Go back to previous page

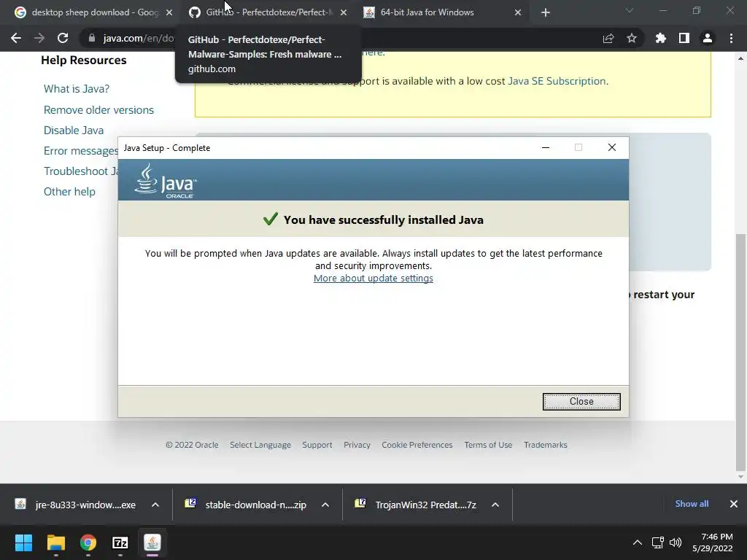click(16, 38)
